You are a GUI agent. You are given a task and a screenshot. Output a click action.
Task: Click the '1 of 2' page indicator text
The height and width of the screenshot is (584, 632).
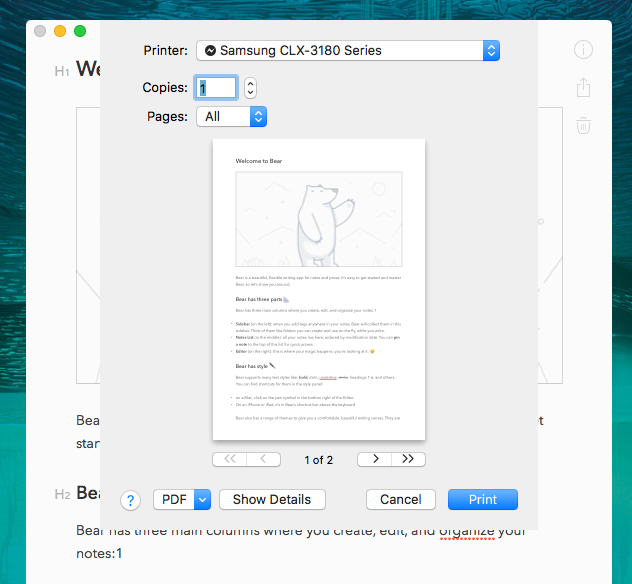pos(318,460)
